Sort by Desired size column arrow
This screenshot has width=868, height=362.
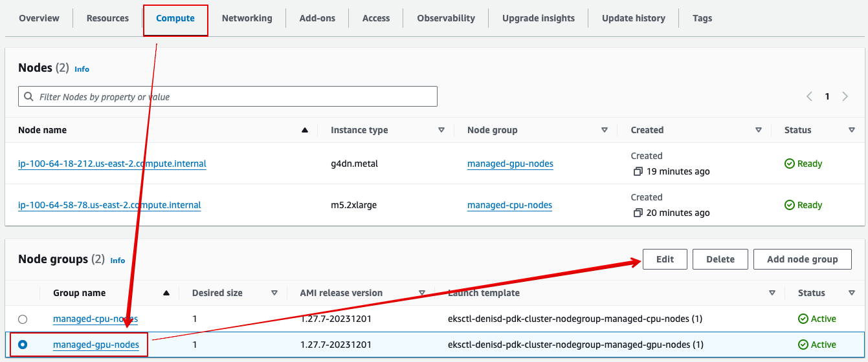274,293
